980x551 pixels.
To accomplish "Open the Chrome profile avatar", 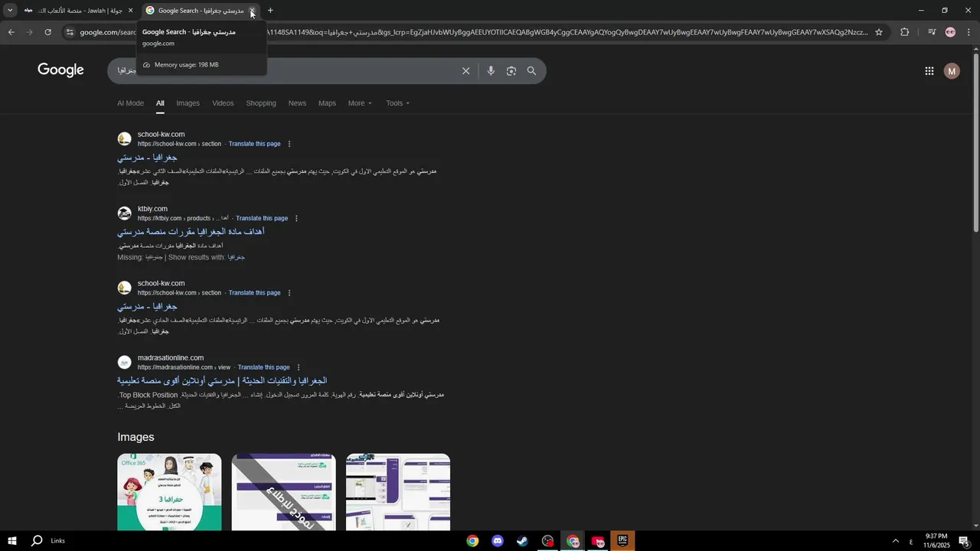I will [x=950, y=32].
